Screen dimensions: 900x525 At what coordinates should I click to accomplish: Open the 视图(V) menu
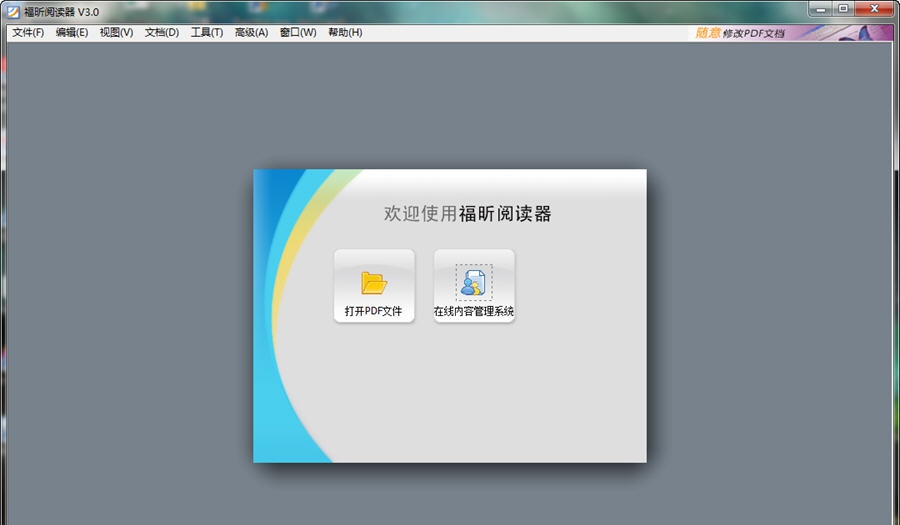point(117,33)
